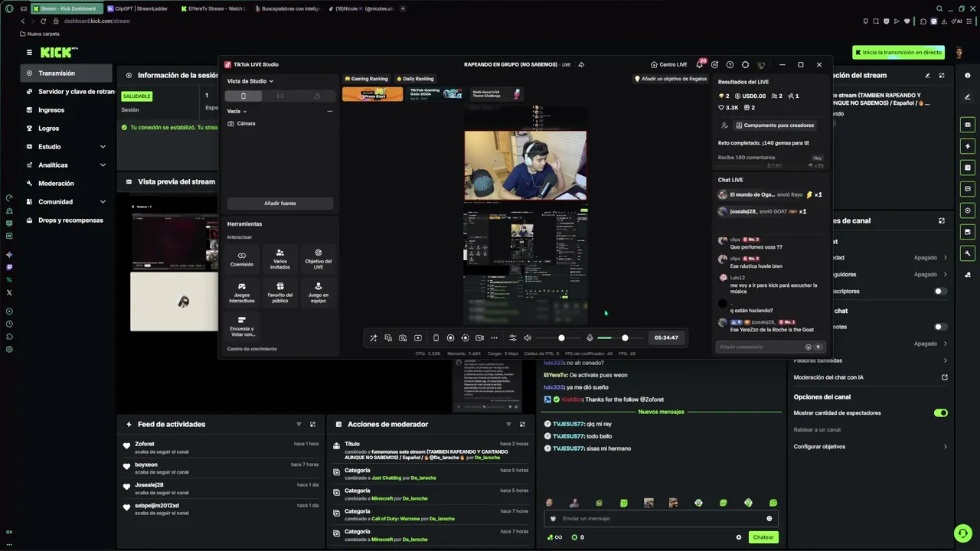The image size is (980, 551).
Task: Click the Enviar un mensaje input field
Action: coord(662,518)
